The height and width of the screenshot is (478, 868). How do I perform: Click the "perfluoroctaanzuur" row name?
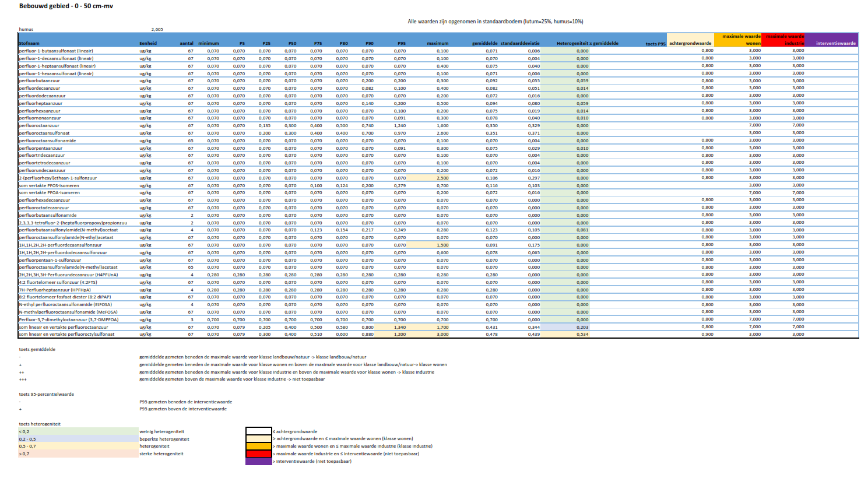[x=39, y=125]
